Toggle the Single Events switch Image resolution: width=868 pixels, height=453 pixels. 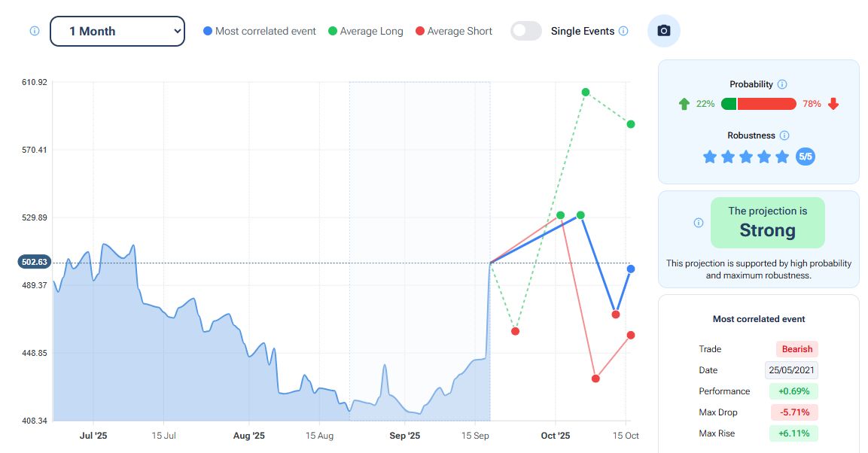pyautogui.click(x=526, y=31)
